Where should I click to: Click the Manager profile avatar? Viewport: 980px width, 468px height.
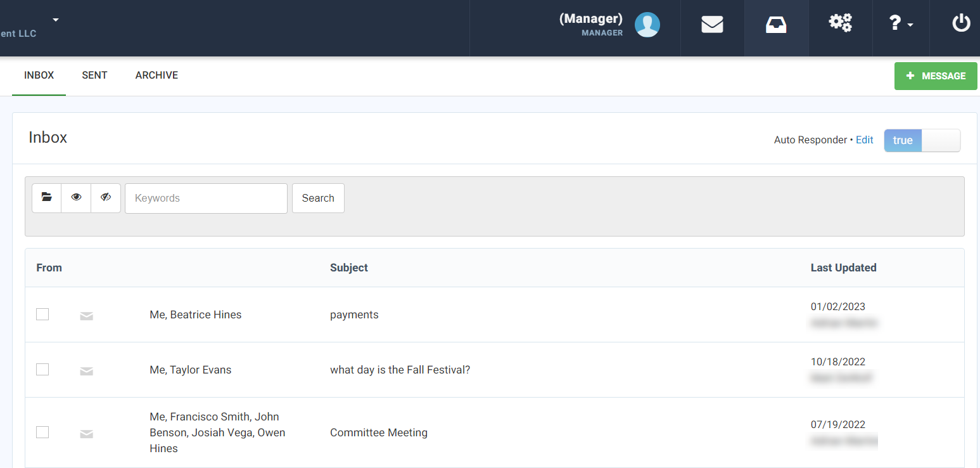coord(647,25)
